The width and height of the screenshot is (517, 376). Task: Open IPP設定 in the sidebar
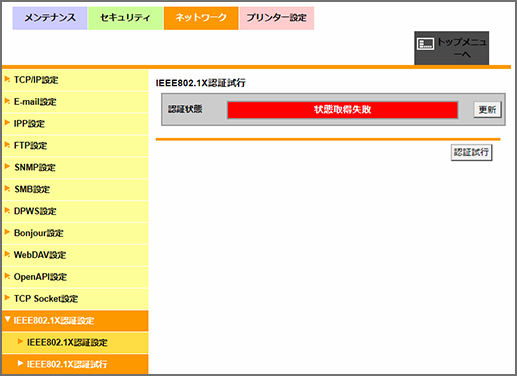pyautogui.click(x=75, y=124)
